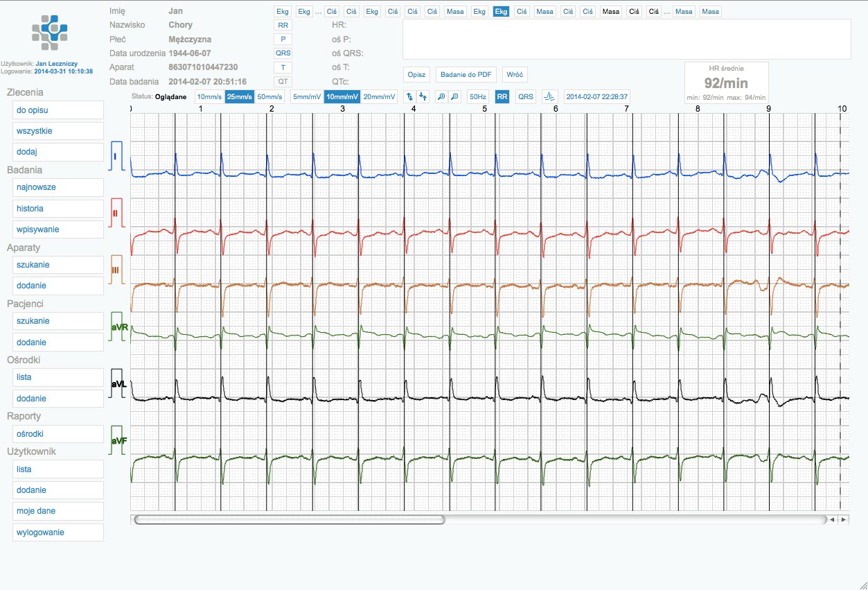Set paper speed to 10mm/s
The height and width of the screenshot is (590, 868).
pos(209,96)
